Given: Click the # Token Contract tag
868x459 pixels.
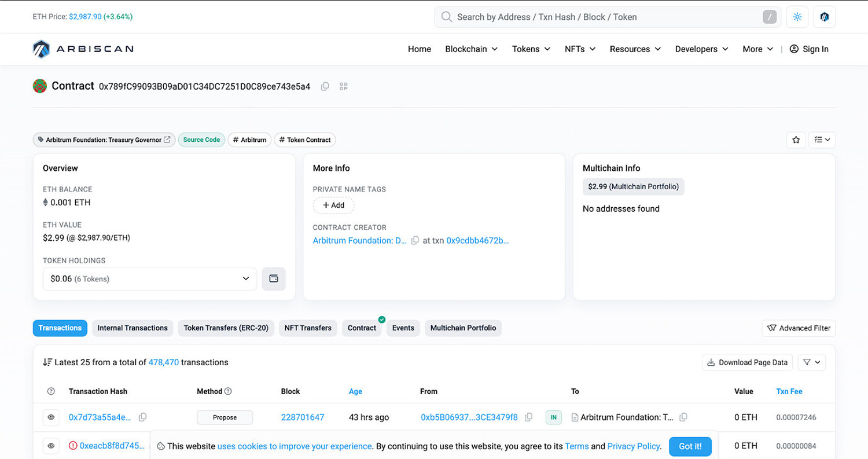Looking at the screenshot, I should pyautogui.click(x=305, y=139).
